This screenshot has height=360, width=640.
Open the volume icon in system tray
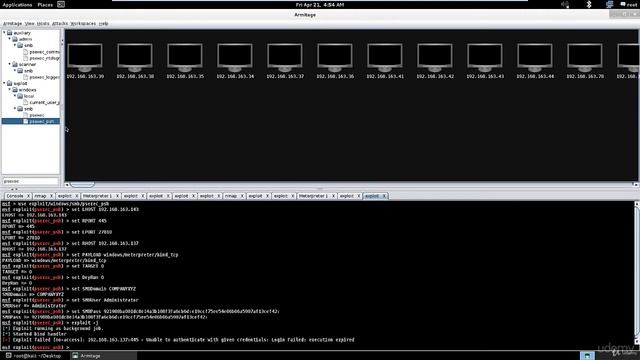click(565, 4)
